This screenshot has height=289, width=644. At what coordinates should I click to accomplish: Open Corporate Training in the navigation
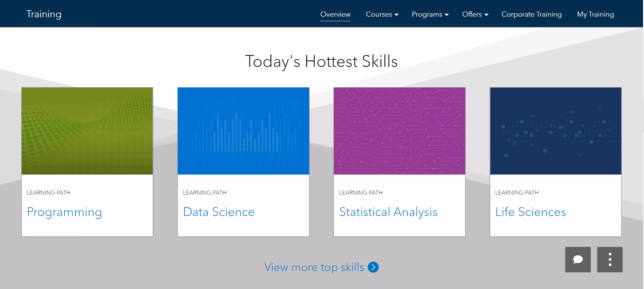(x=531, y=14)
